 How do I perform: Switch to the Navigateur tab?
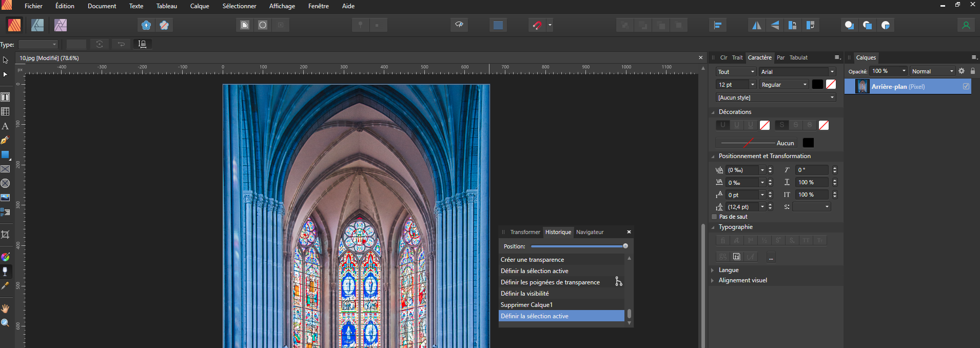coord(590,232)
